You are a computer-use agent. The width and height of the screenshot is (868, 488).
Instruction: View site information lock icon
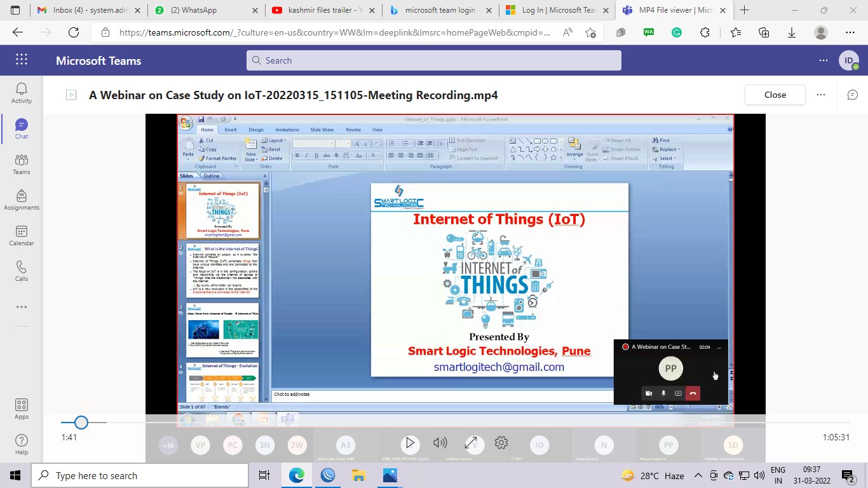tap(105, 33)
